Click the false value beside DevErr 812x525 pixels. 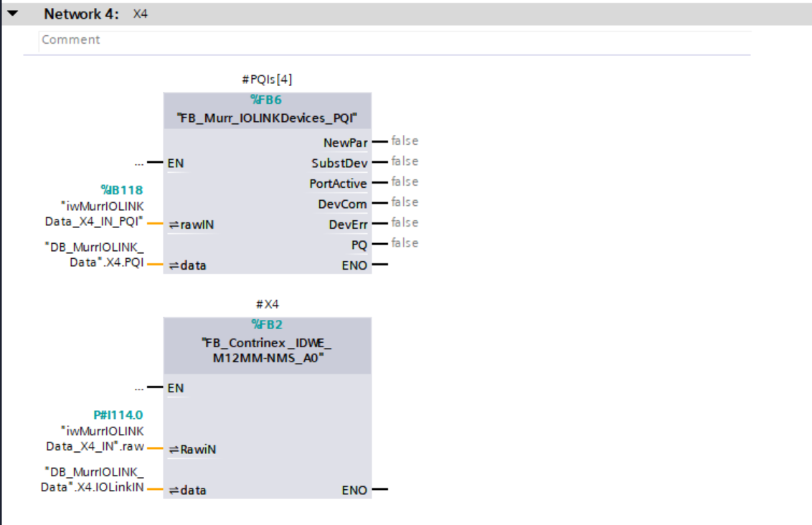[x=405, y=222]
